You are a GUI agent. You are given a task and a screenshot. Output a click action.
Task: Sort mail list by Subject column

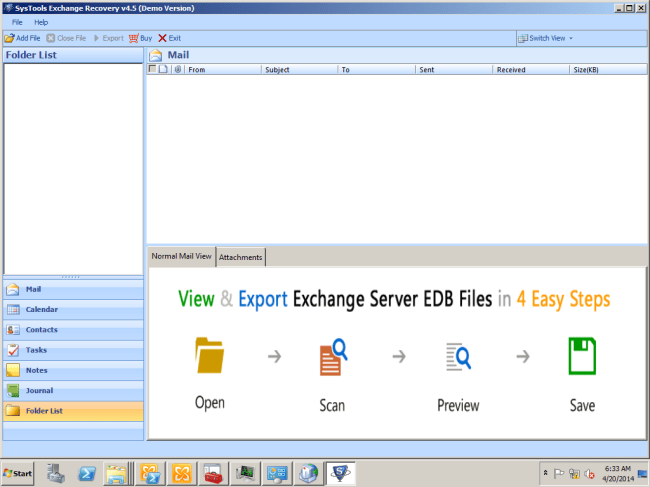click(x=300, y=70)
